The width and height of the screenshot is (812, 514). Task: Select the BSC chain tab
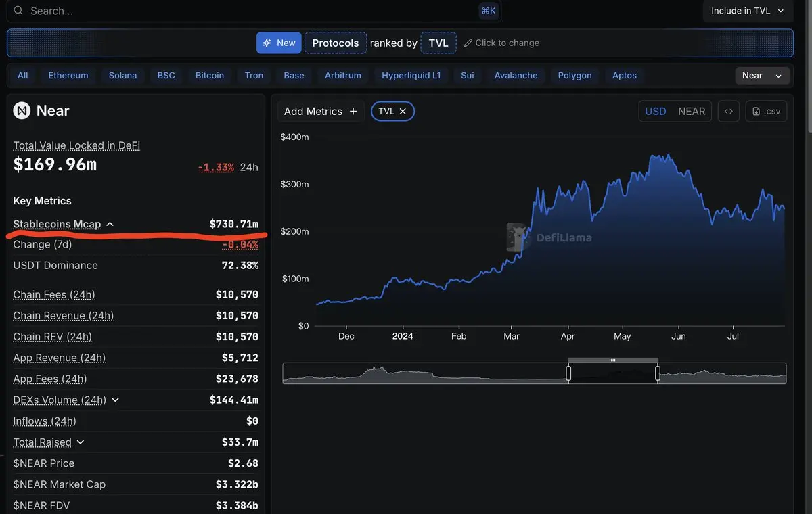pos(166,75)
